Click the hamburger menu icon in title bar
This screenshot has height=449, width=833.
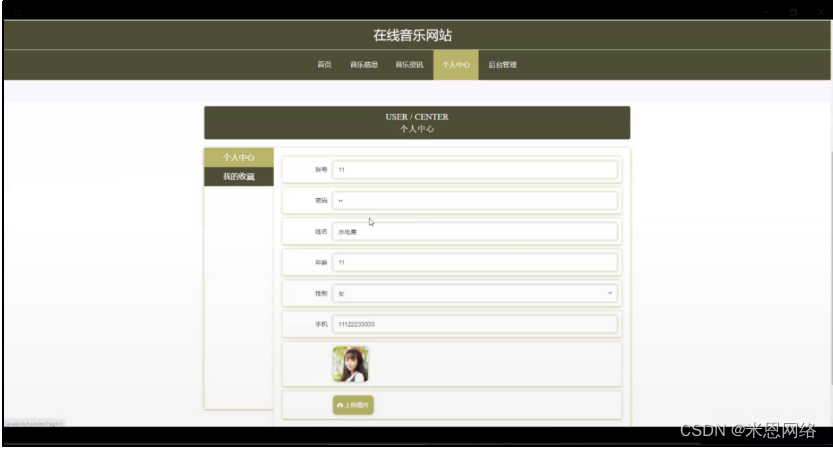17,12
